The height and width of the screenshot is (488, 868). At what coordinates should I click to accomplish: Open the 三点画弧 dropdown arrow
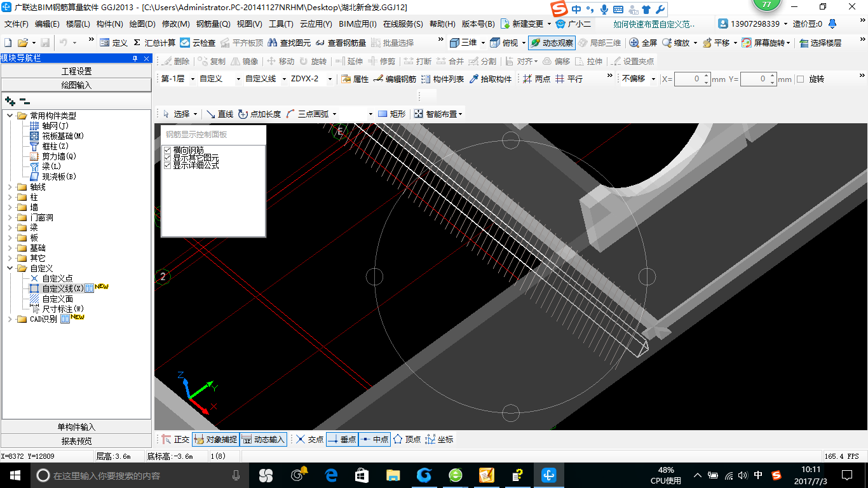[334, 114]
